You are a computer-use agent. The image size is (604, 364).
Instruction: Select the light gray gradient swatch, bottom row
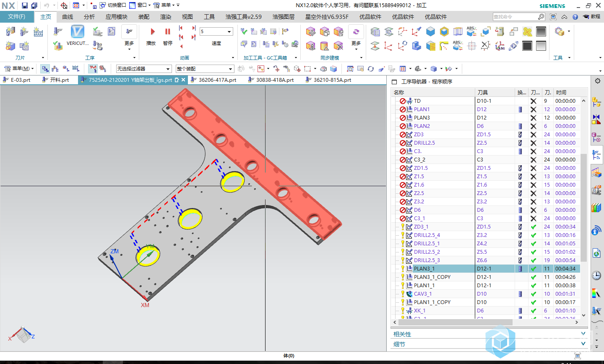click(x=541, y=45)
